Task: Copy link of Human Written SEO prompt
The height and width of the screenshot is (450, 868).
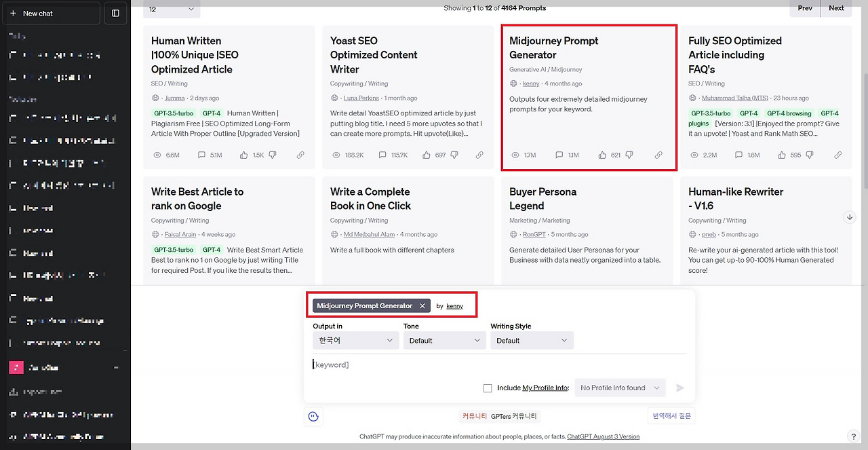Action: (x=300, y=155)
